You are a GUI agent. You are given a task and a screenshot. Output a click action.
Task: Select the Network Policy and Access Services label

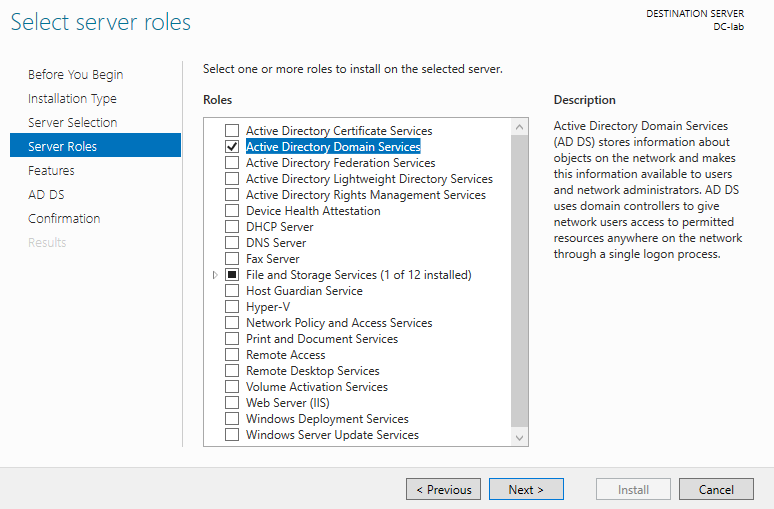click(339, 323)
